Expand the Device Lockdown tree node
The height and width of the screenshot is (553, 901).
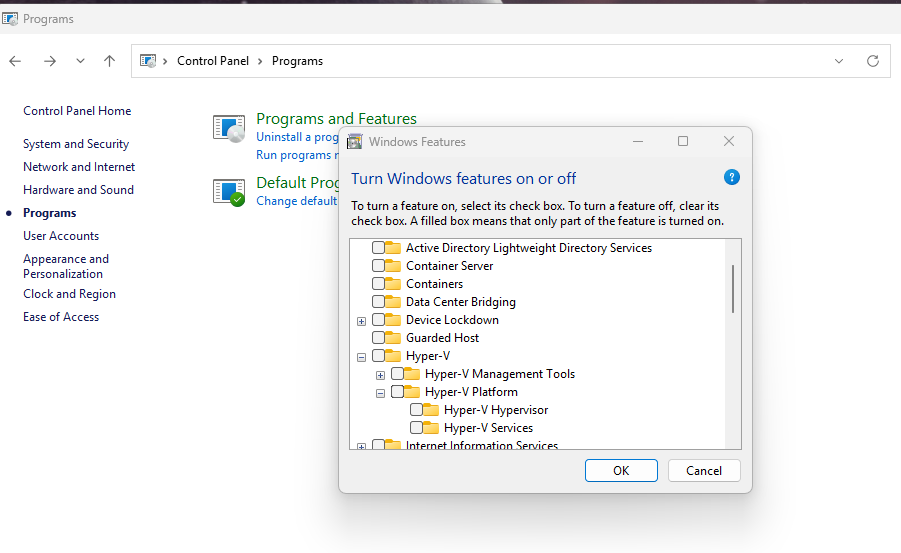pos(361,321)
